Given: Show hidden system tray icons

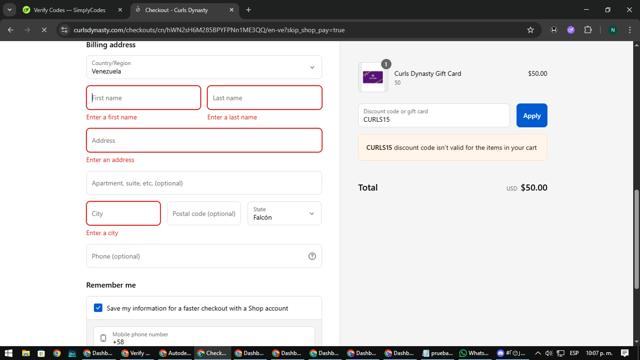Looking at the screenshot, I should [538, 353].
